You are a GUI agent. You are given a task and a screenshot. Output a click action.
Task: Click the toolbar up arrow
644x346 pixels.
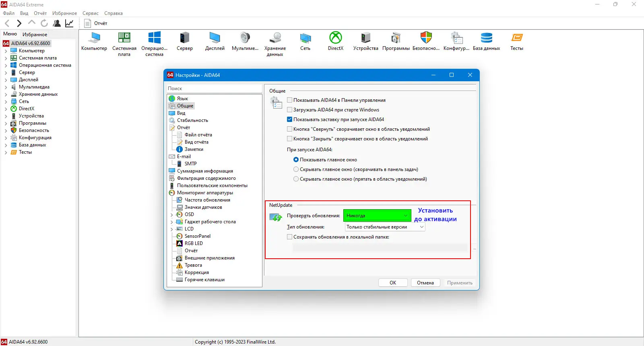tap(32, 23)
